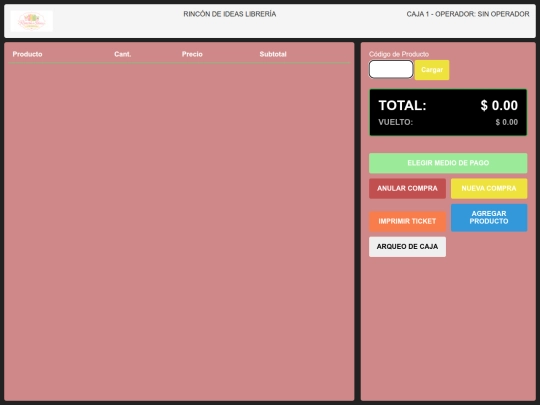Screen dimensions: 540x405
Task: Click the RINCÓN DE IDEAS LIBRERÍA title
Action: [230, 14]
